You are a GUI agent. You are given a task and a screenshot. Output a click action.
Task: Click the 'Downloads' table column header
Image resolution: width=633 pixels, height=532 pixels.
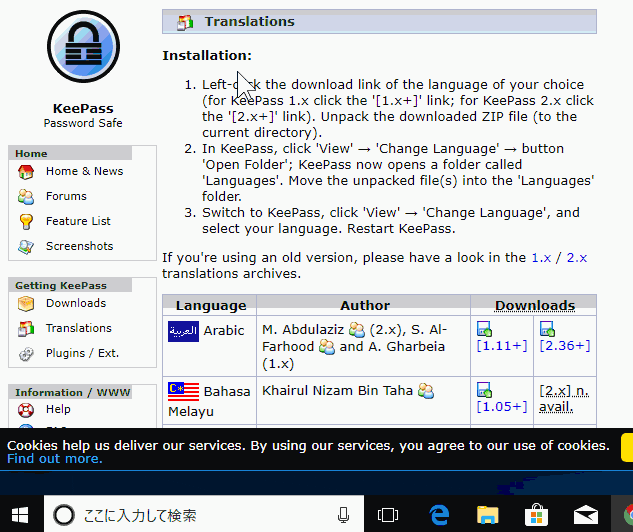coord(534,306)
